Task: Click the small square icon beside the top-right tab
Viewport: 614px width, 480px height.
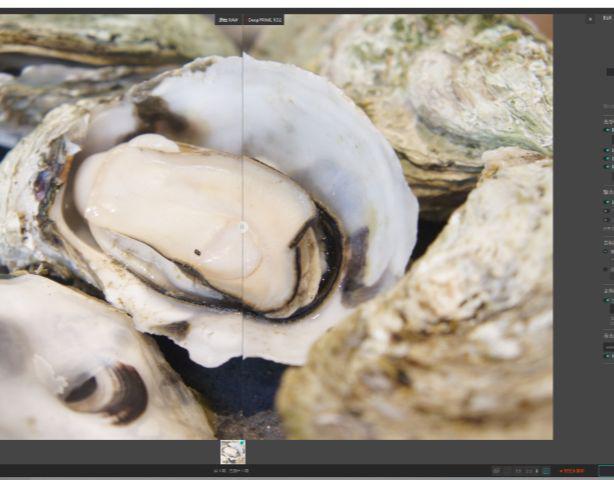Action: click(590, 19)
